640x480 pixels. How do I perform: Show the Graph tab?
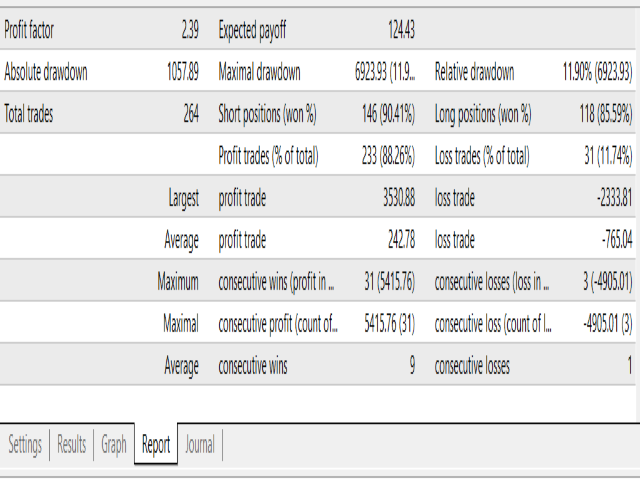(114, 445)
